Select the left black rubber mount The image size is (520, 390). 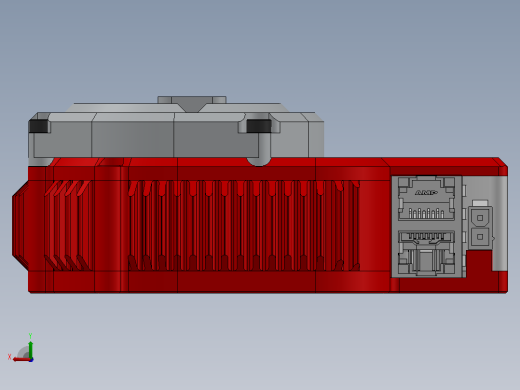click(39, 126)
